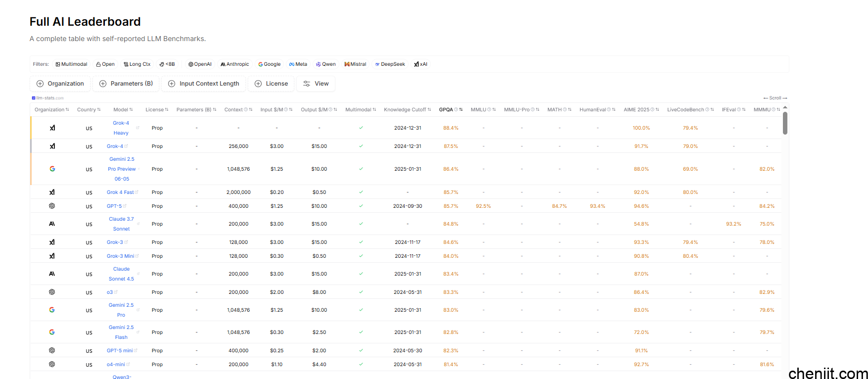Enable the Open models filter

[x=105, y=64]
